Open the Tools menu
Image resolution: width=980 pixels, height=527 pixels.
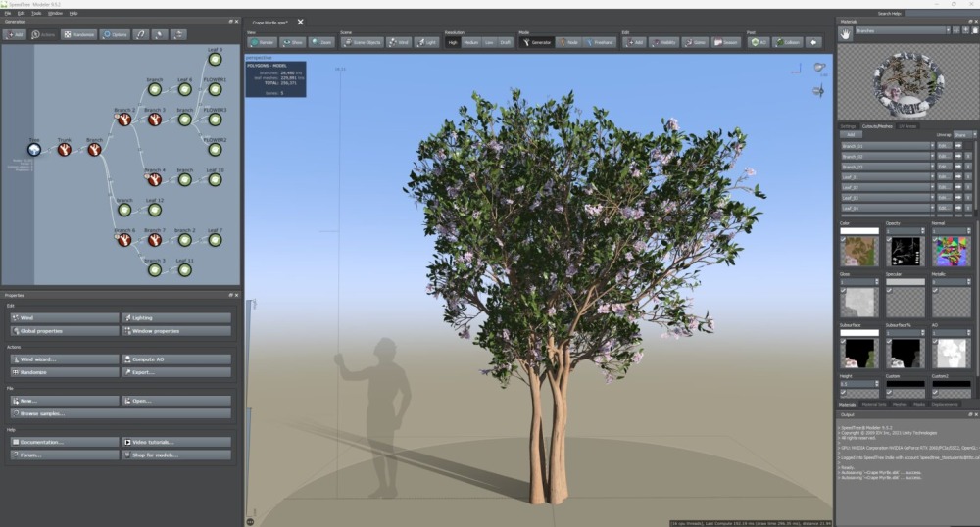click(x=36, y=13)
